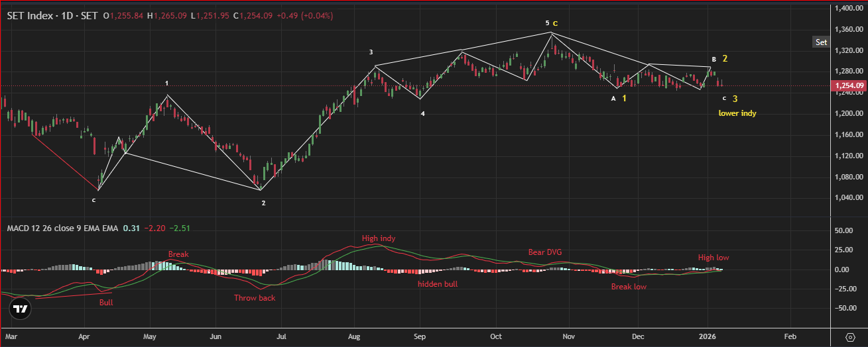Click the yellow wave label 3 near lower indy

735,99
